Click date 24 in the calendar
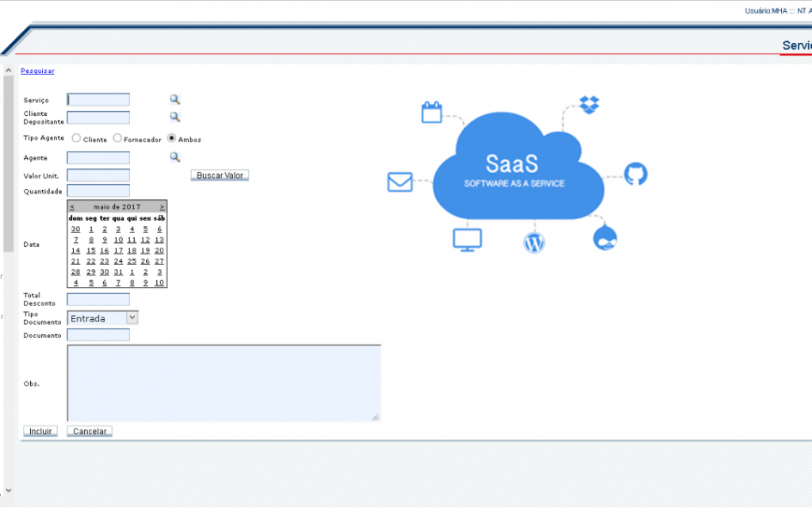Image resolution: width=812 pixels, height=508 pixels. click(x=118, y=261)
